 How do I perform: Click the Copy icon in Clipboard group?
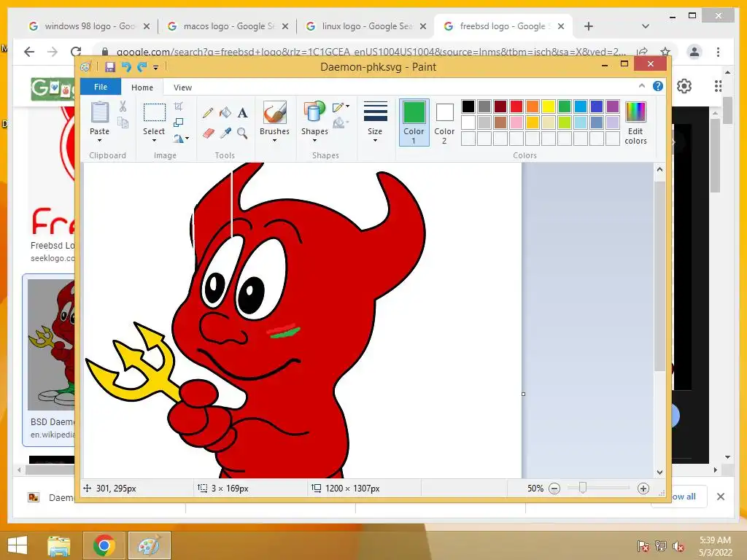point(123,122)
